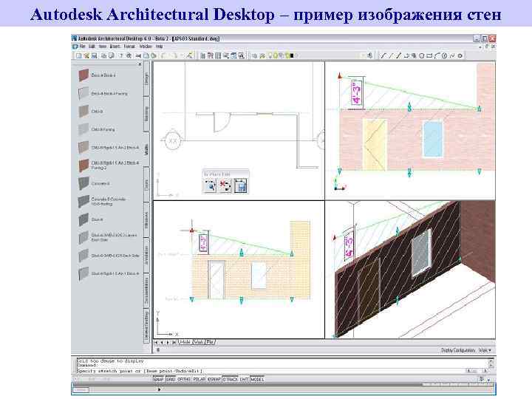Click the command line input area
Screen dimensions: 532x399
271,371
